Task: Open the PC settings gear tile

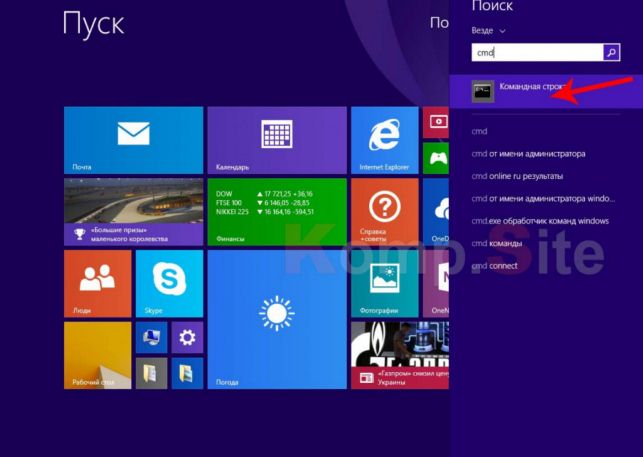Action: click(187, 337)
